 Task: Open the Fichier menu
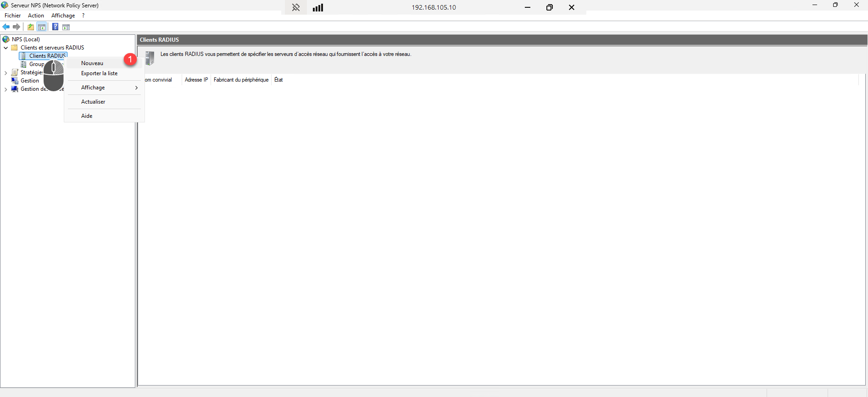pos(12,16)
